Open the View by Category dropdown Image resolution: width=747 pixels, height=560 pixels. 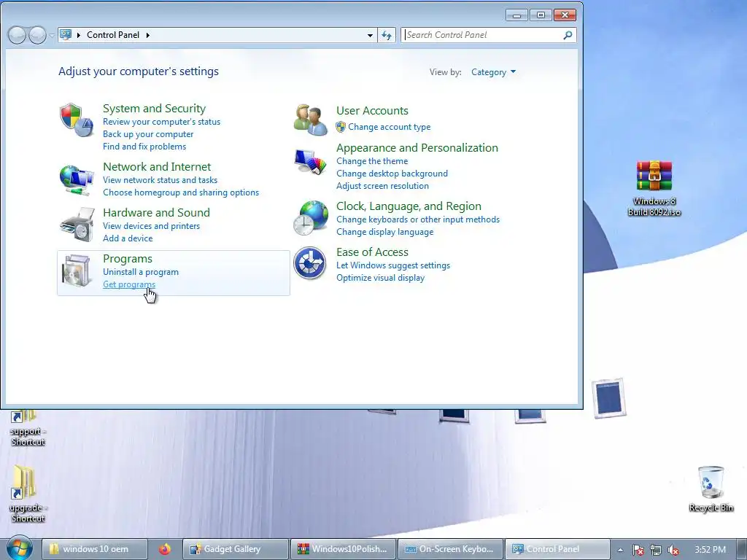(x=494, y=72)
